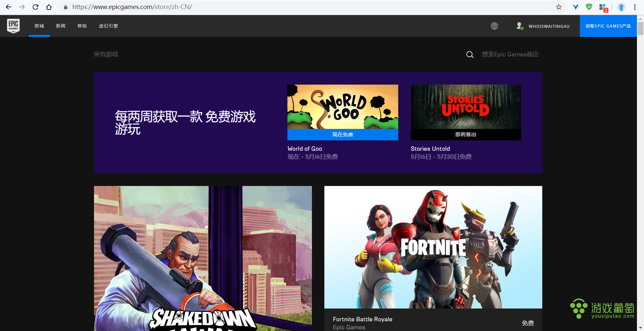Open the Chrome profile avatar
The height and width of the screenshot is (331, 644).
click(621, 7)
